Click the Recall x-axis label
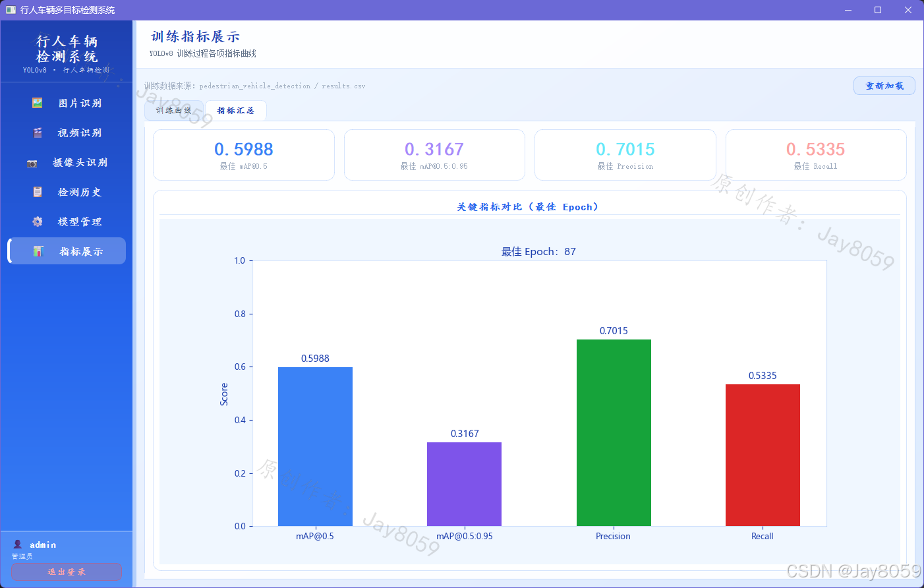Screen dimensions: 924x588 (763, 537)
